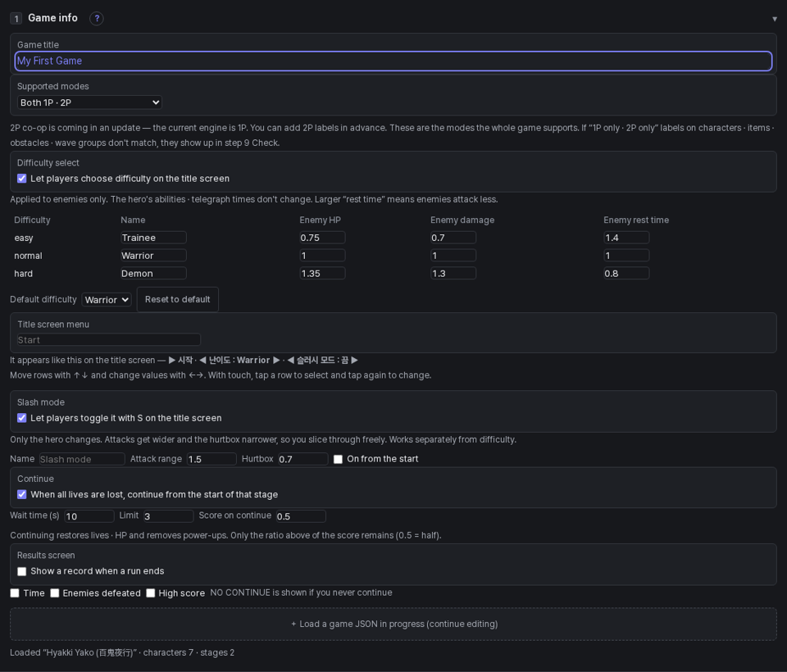Image resolution: width=787 pixels, height=672 pixels.
Task: Collapse the Game info section arrow
Action: tap(775, 19)
